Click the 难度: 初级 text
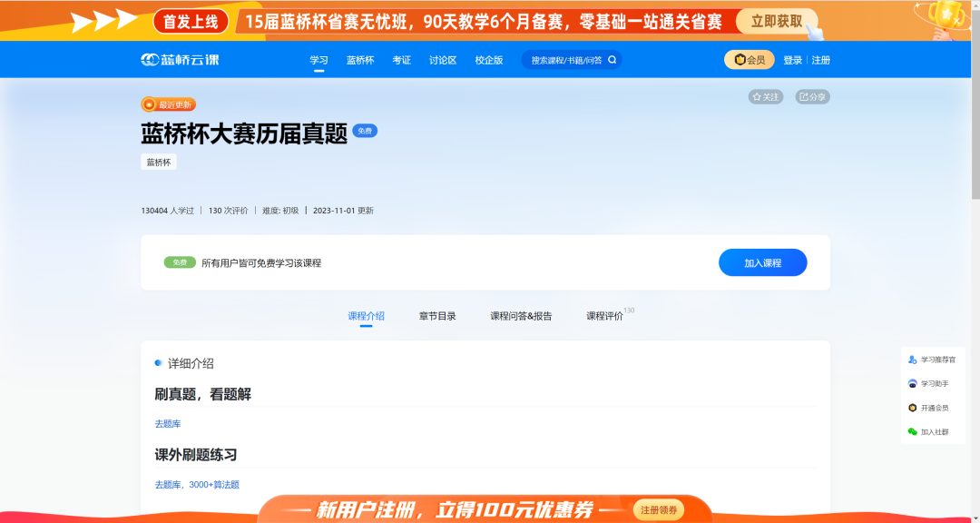This screenshot has height=523, width=980. click(x=280, y=211)
